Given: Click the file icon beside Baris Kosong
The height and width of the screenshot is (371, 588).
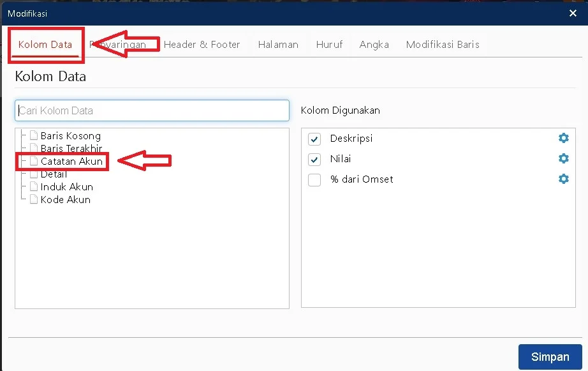Looking at the screenshot, I should point(34,136).
